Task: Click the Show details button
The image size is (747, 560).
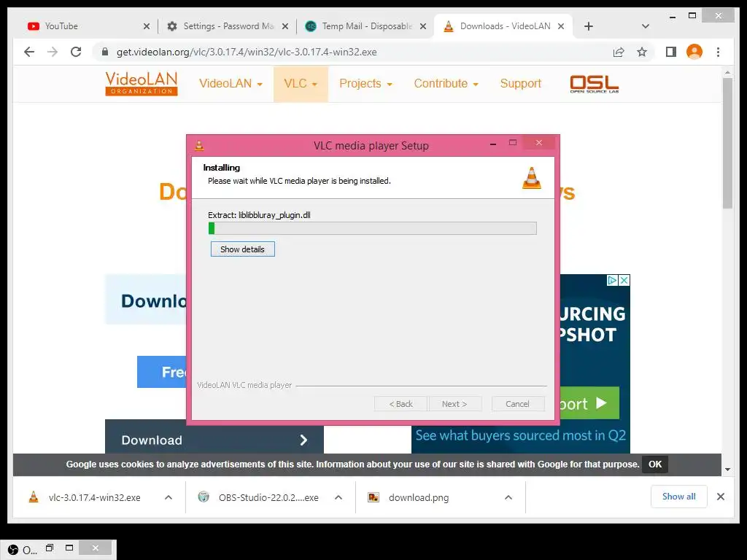Action: coord(242,249)
